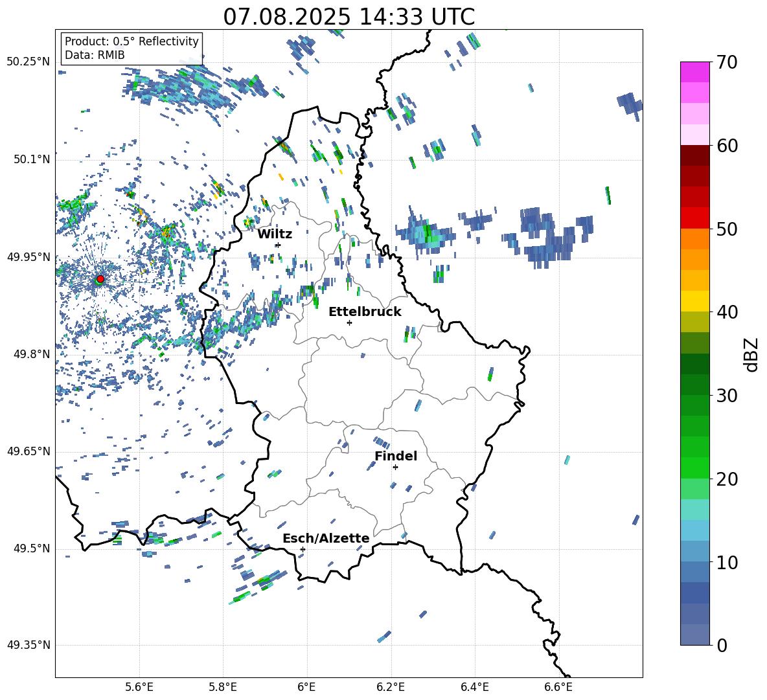Screen dimensions: 767x700
Task: Click the Esch/Alzette station cross marker
Action: click(x=303, y=549)
